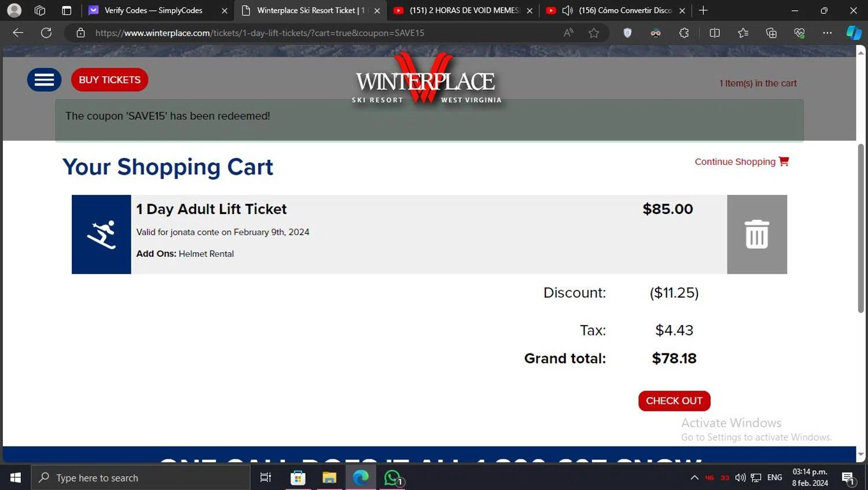
Task: Open browser Collections
Action: click(771, 33)
